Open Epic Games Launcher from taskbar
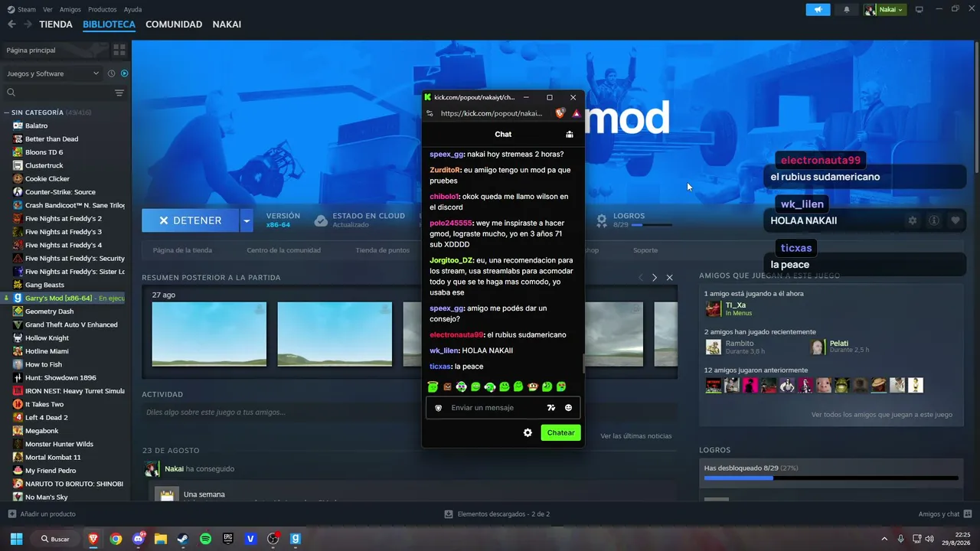This screenshot has height=551, width=980. [x=228, y=539]
